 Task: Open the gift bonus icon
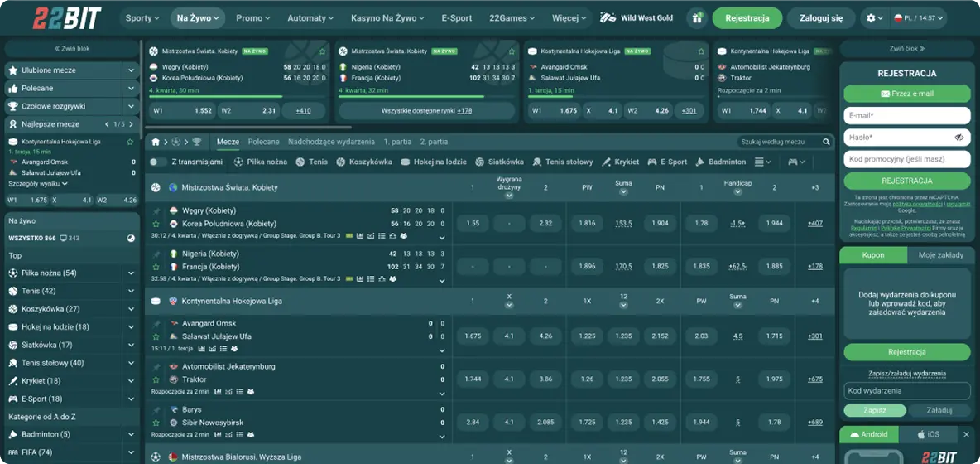click(x=696, y=18)
